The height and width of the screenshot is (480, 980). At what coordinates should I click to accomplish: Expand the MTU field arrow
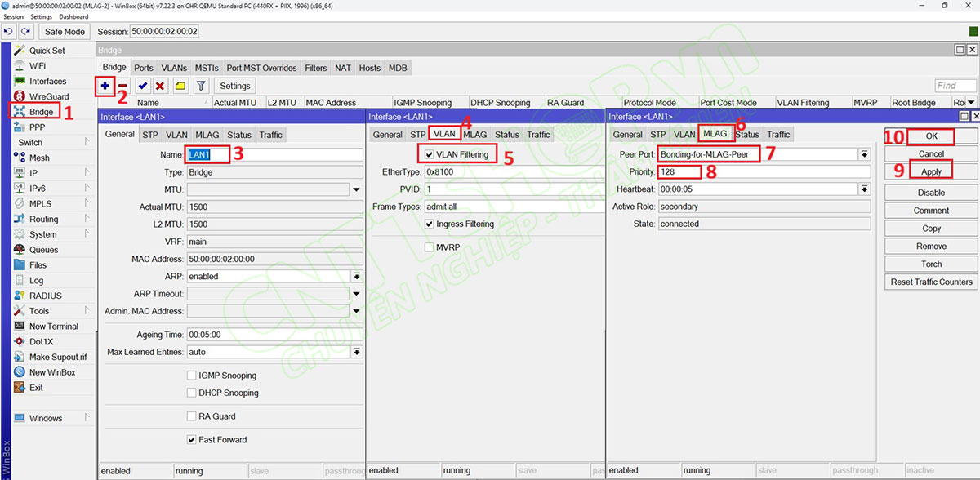tap(356, 189)
